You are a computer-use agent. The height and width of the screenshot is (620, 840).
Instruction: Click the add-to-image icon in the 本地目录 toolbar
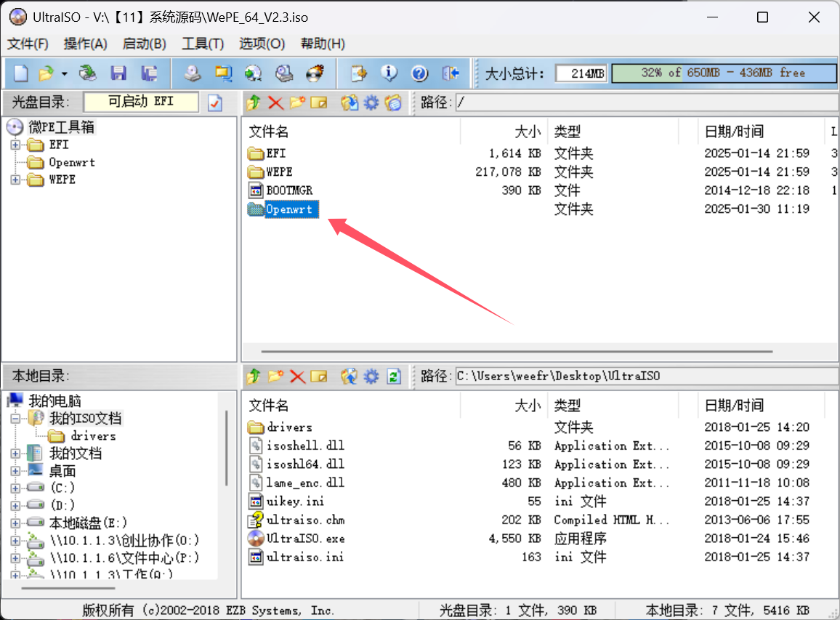[350, 377]
